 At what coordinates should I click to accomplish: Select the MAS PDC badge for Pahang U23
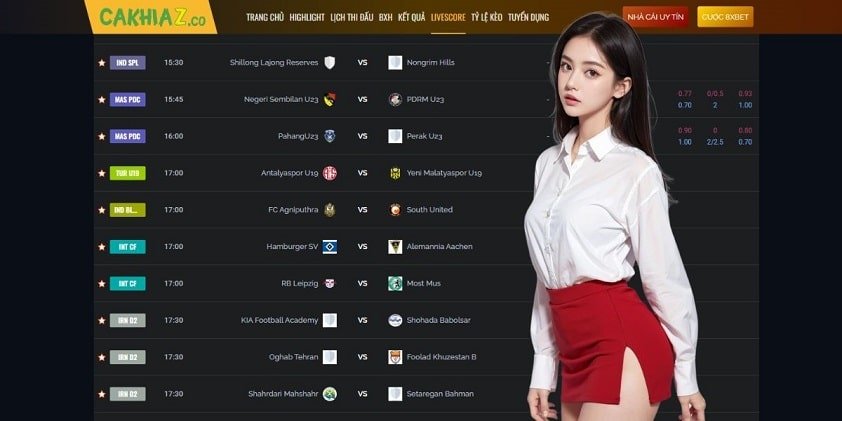[128, 136]
